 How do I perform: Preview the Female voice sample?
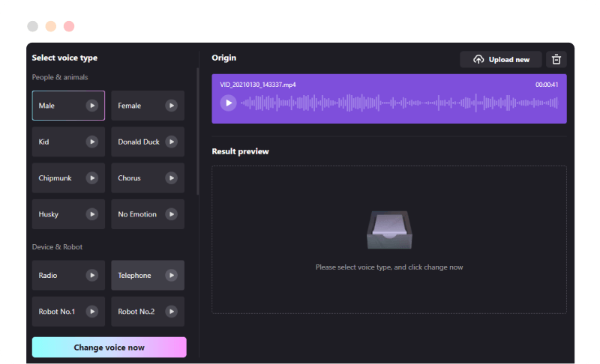(x=172, y=106)
